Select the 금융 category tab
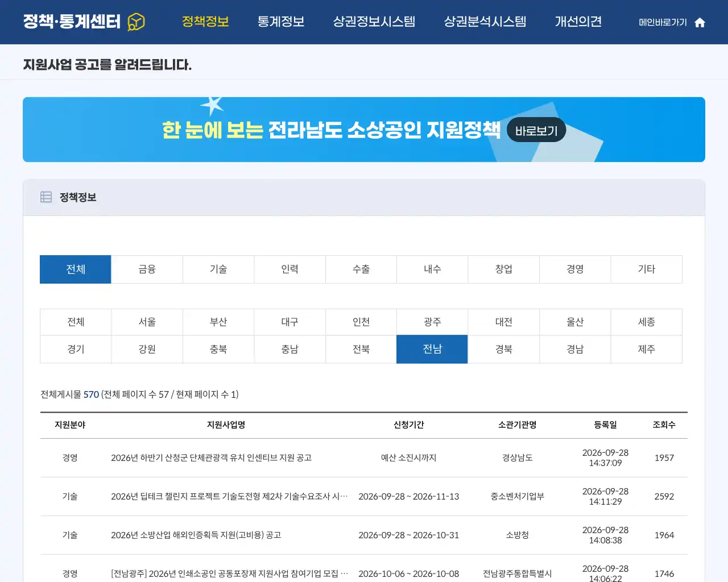Viewport: 728px width, 582px height. pos(147,269)
